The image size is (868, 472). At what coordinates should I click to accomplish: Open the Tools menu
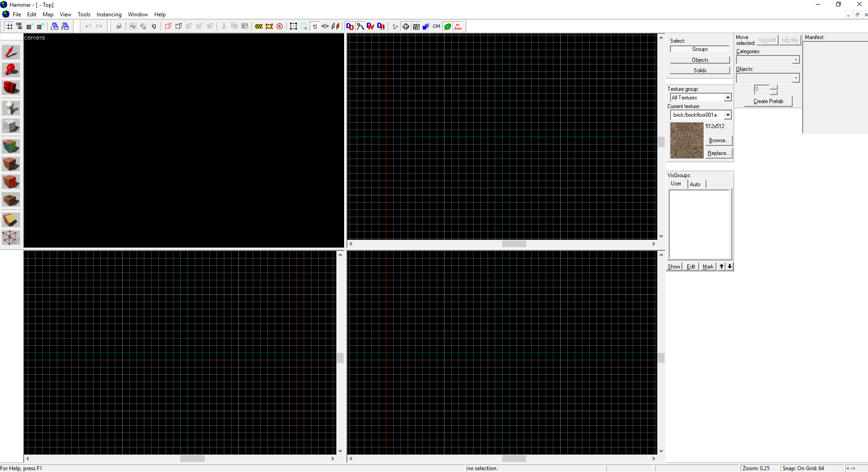[x=84, y=15]
